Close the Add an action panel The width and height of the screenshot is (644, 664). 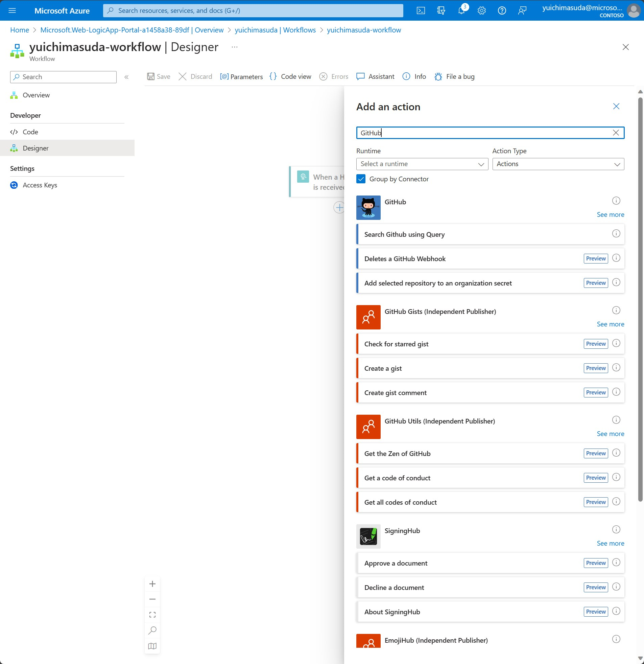616,106
